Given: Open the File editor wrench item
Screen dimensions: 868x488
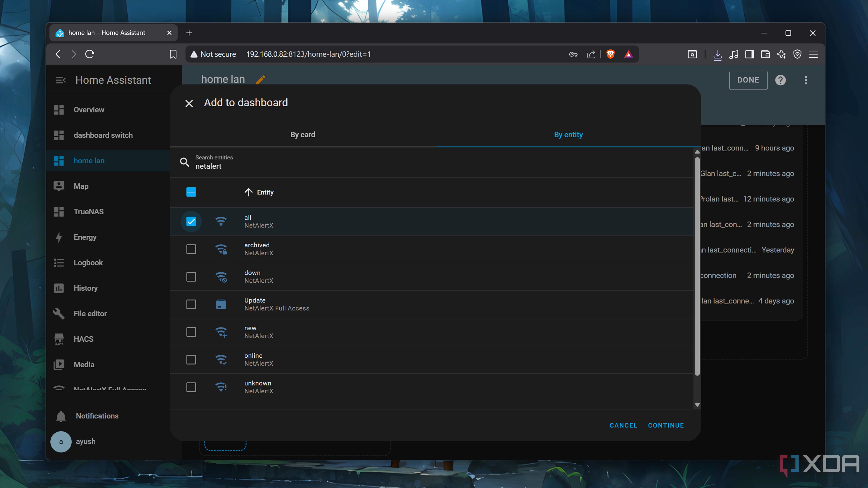Looking at the screenshot, I should click(x=90, y=314).
